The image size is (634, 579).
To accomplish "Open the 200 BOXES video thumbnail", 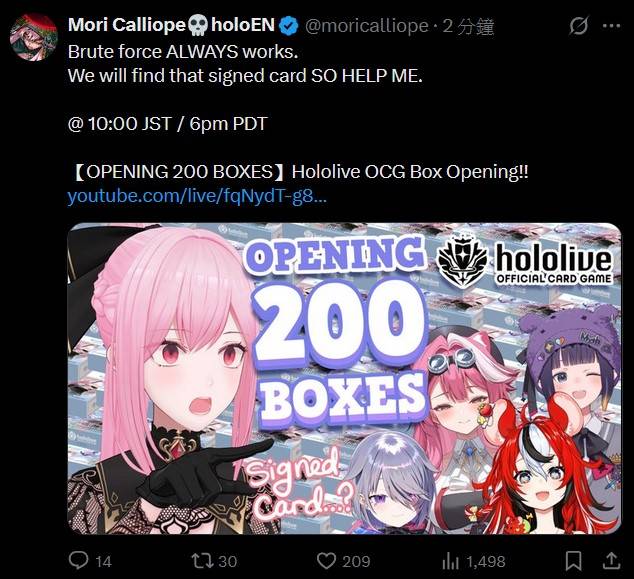I will (x=344, y=378).
